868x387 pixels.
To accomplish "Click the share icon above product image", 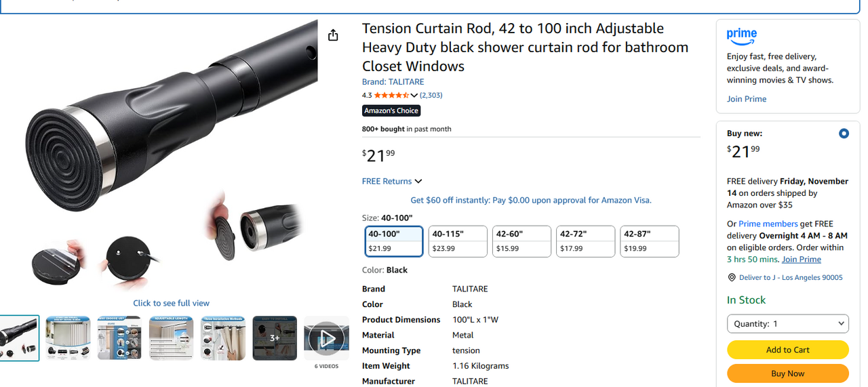I will point(333,35).
